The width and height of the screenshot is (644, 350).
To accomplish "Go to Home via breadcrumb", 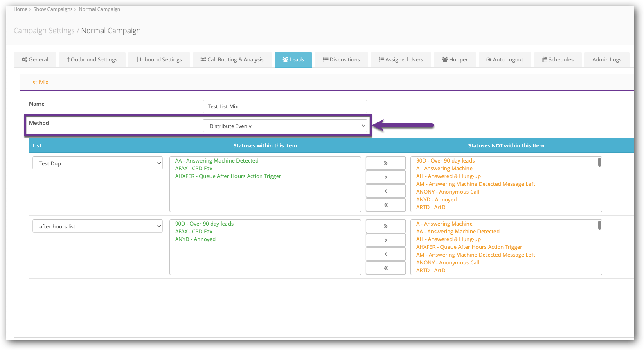I will [x=20, y=9].
